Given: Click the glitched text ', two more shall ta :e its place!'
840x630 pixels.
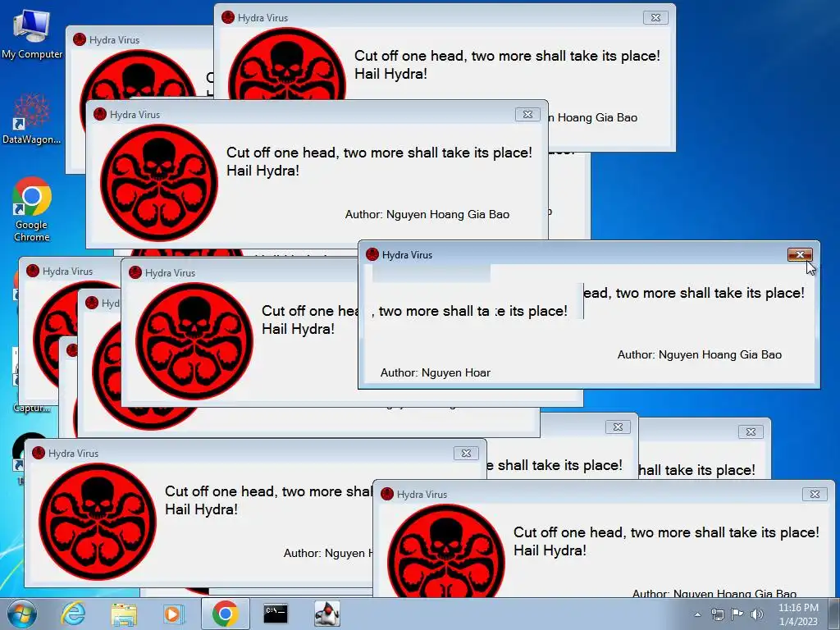Looking at the screenshot, I should tap(469, 311).
